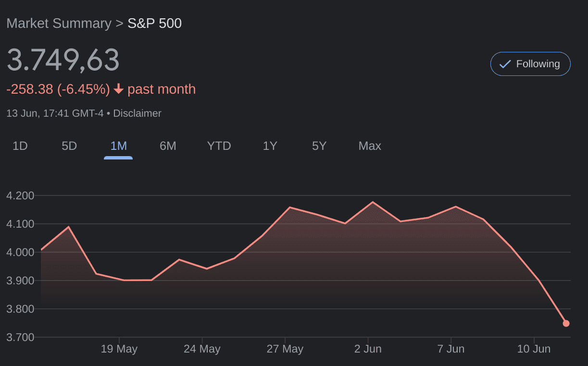
Task: Click the 27 May date label
Action: [285, 349]
